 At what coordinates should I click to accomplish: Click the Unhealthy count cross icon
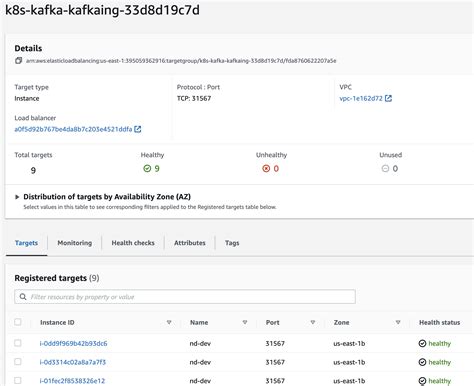point(266,168)
